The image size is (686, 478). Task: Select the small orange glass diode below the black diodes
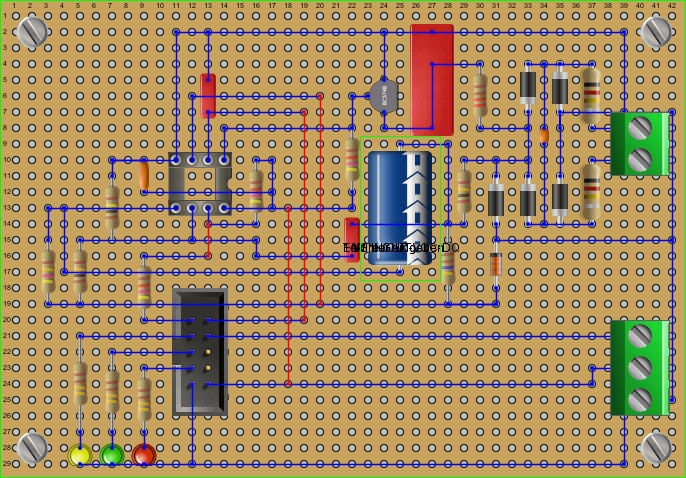tap(496, 264)
